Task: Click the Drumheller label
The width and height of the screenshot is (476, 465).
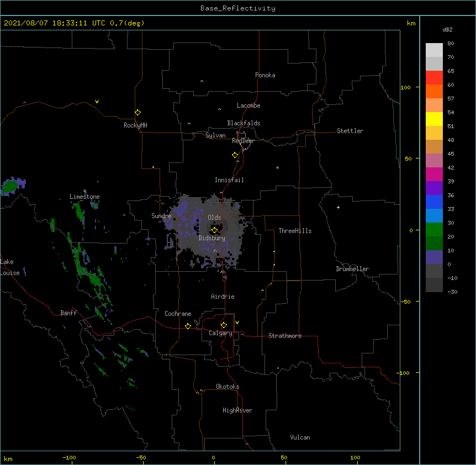Action: pos(352,269)
